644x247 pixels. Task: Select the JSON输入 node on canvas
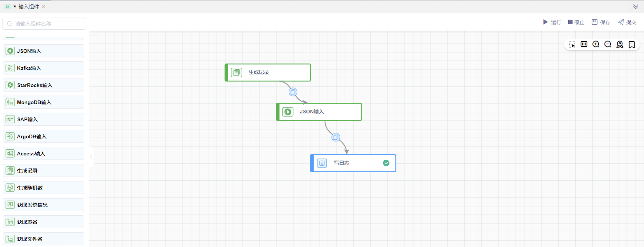pos(319,112)
